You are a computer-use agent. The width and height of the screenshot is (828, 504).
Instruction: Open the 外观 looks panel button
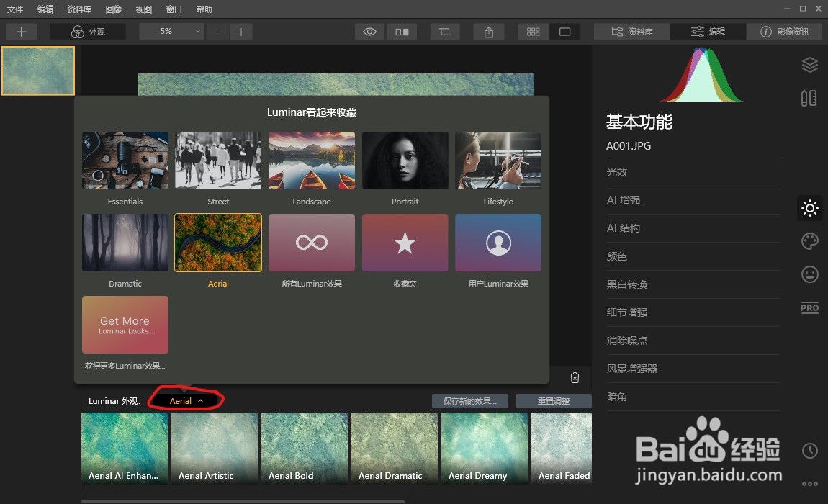pos(88,32)
